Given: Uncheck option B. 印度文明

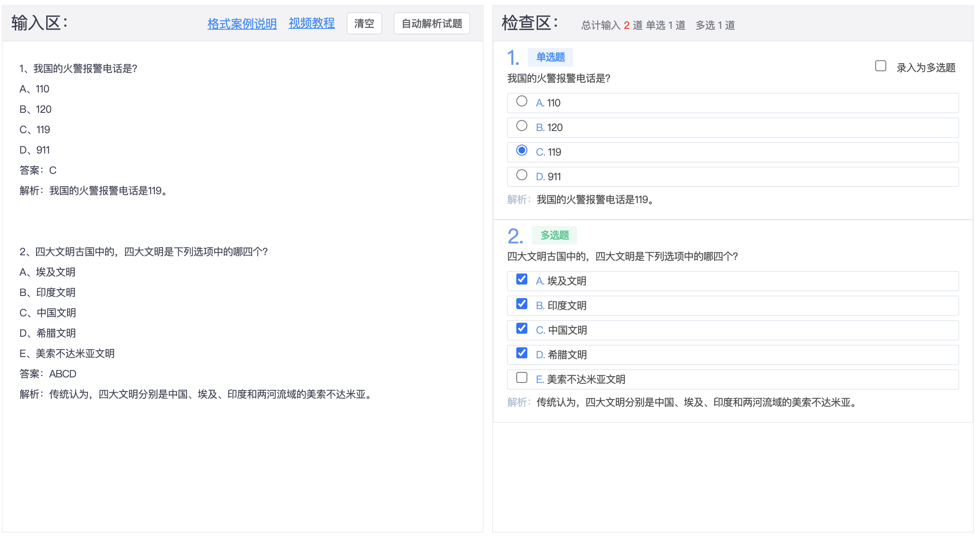Looking at the screenshot, I should (521, 304).
